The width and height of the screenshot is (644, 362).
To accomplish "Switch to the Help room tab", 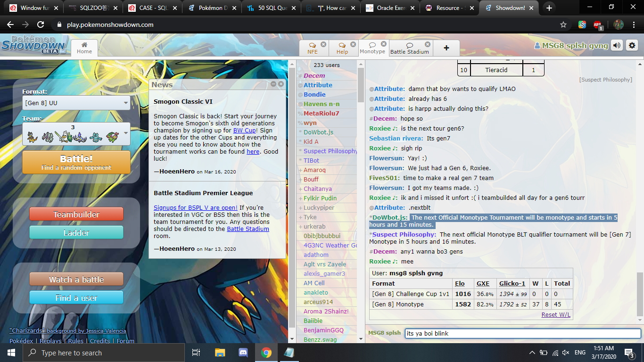I will pos(342,49).
